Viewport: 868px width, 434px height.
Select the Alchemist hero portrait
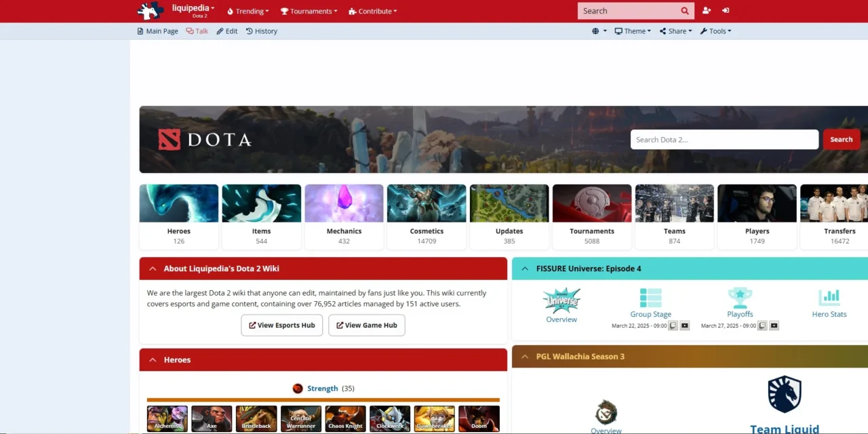167,419
